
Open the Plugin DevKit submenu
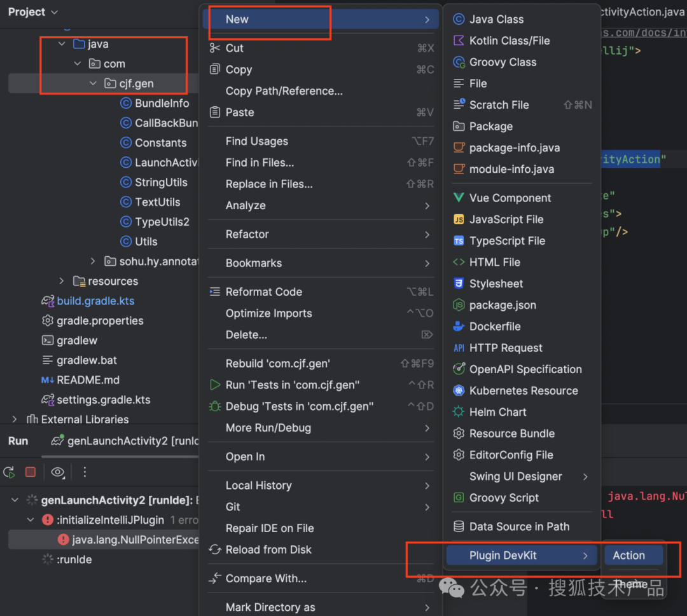[x=522, y=555]
